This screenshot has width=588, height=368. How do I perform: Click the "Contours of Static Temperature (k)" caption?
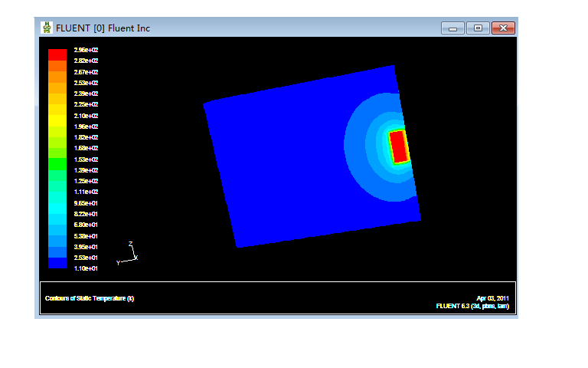[x=90, y=298]
